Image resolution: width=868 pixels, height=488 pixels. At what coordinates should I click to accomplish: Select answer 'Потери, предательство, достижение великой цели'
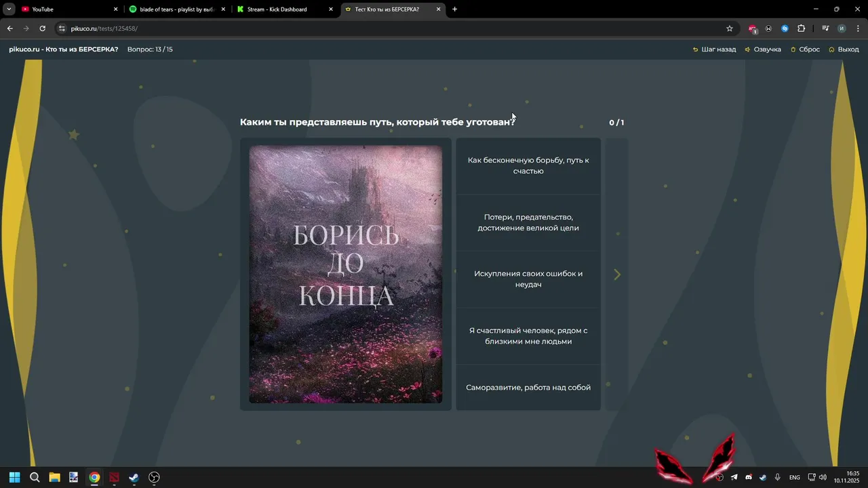(528, 223)
